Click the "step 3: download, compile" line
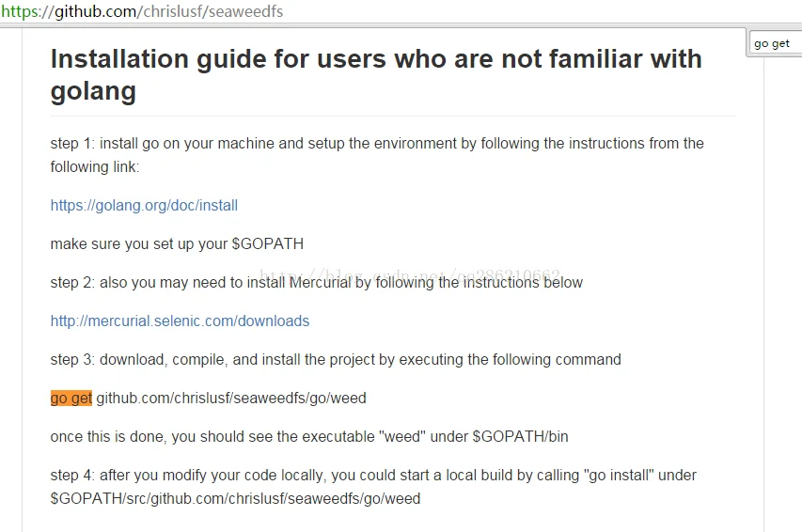The height and width of the screenshot is (532, 802). coord(336,360)
